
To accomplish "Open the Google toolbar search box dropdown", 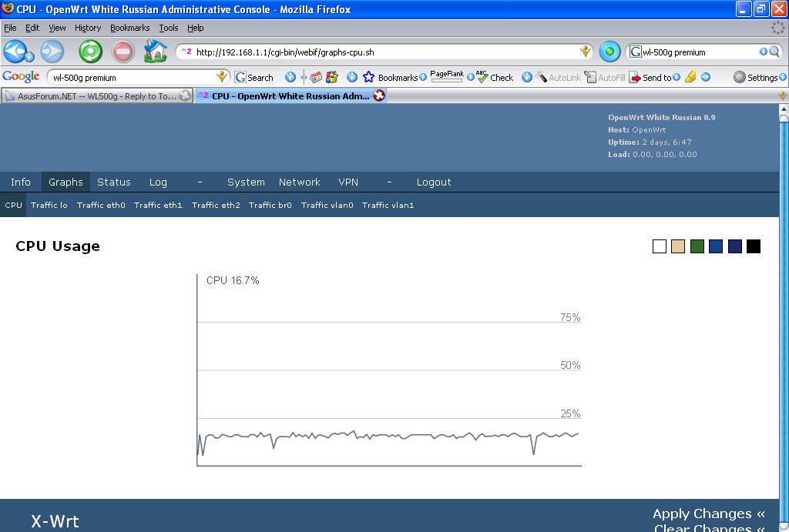I will point(223,77).
